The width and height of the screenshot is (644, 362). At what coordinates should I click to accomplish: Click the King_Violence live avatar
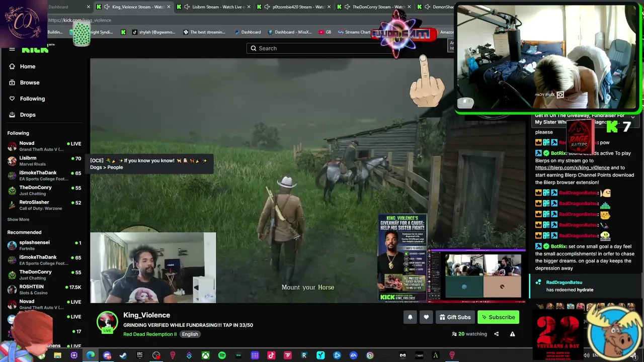(107, 322)
